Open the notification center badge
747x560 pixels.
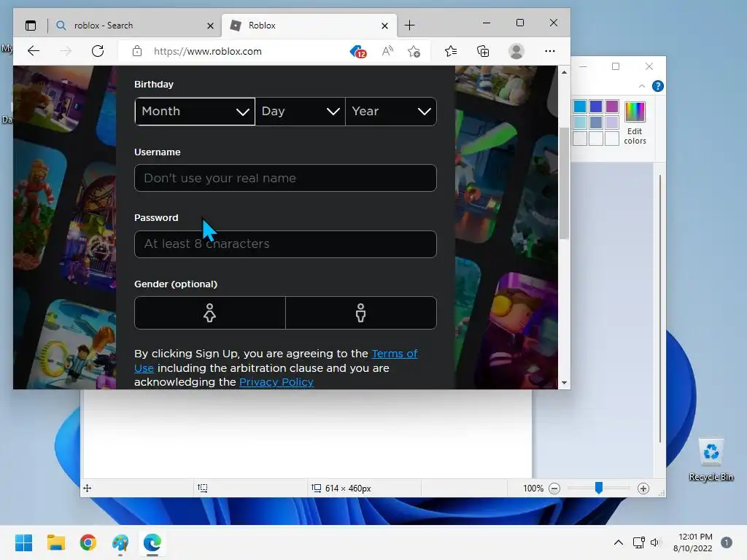(727, 542)
